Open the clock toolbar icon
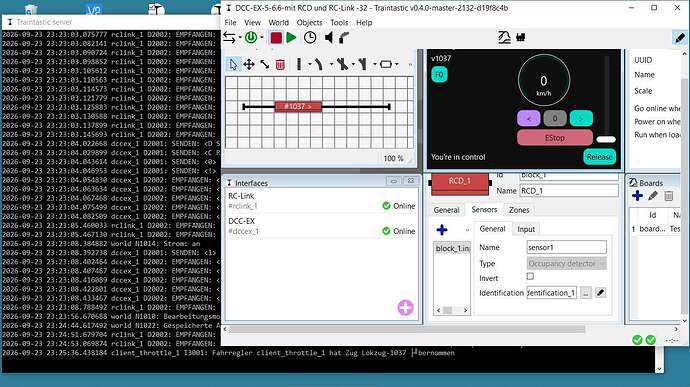This screenshot has width=690, height=387. (x=310, y=38)
